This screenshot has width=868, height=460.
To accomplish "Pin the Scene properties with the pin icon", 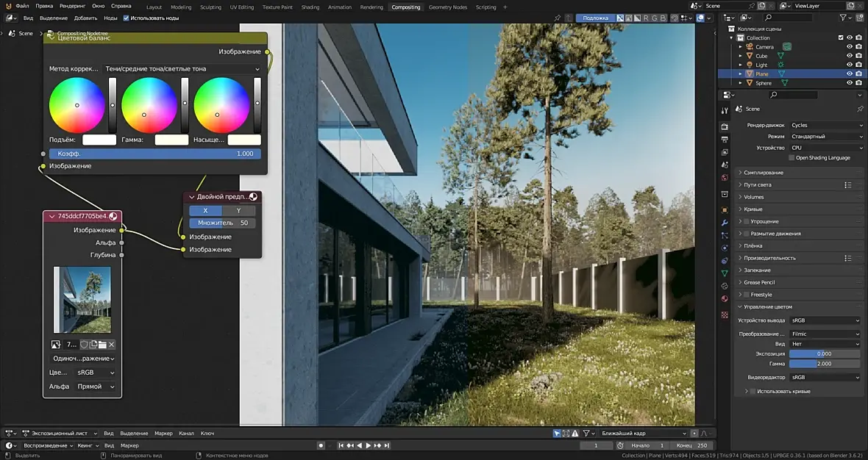I will pos(860,109).
